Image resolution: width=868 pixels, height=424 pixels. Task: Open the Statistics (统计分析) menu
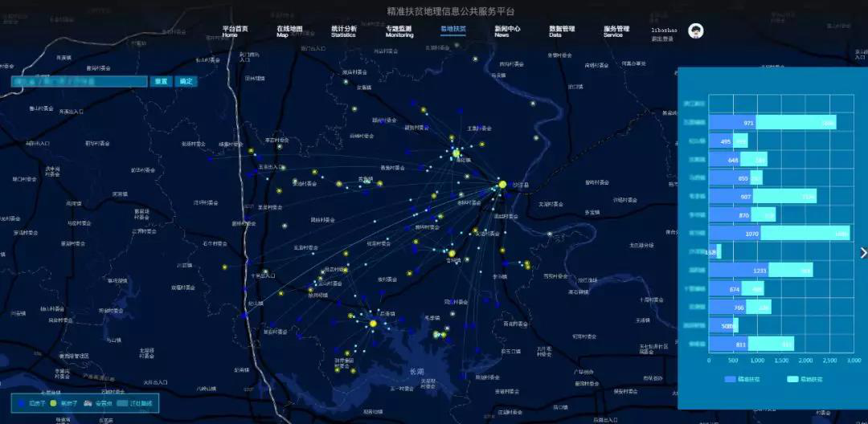pos(344,31)
